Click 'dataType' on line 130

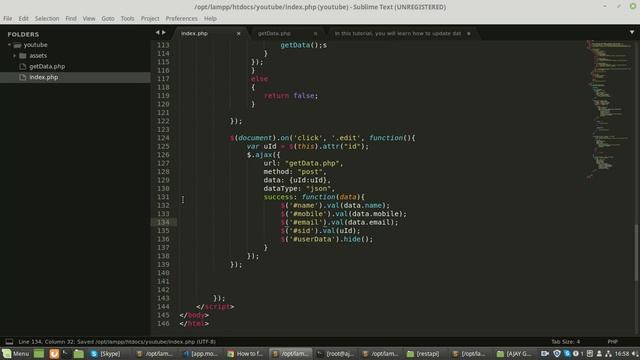[282, 189]
